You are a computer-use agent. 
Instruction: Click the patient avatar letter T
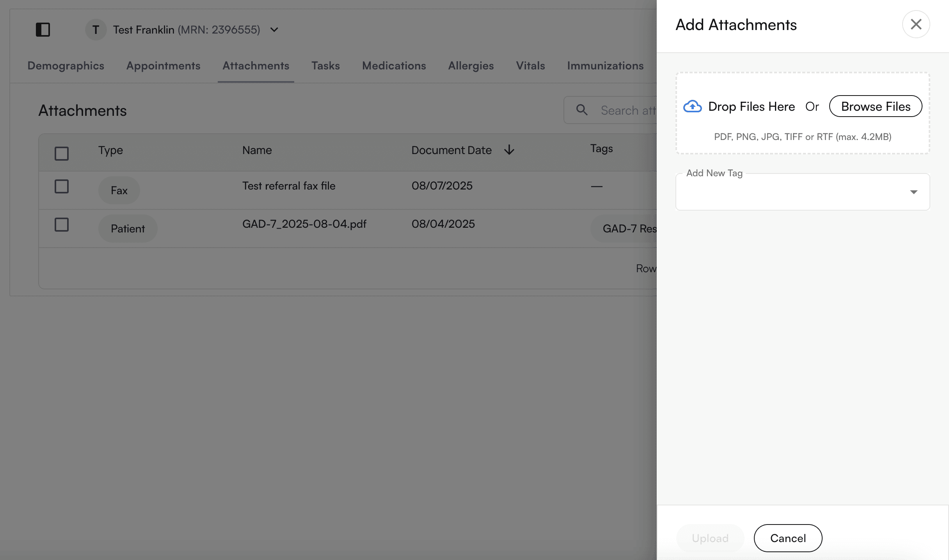point(96,30)
